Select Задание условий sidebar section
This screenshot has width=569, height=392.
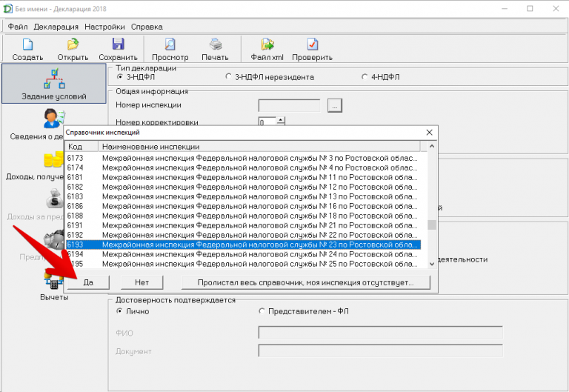pyautogui.click(x=53, y=83)
